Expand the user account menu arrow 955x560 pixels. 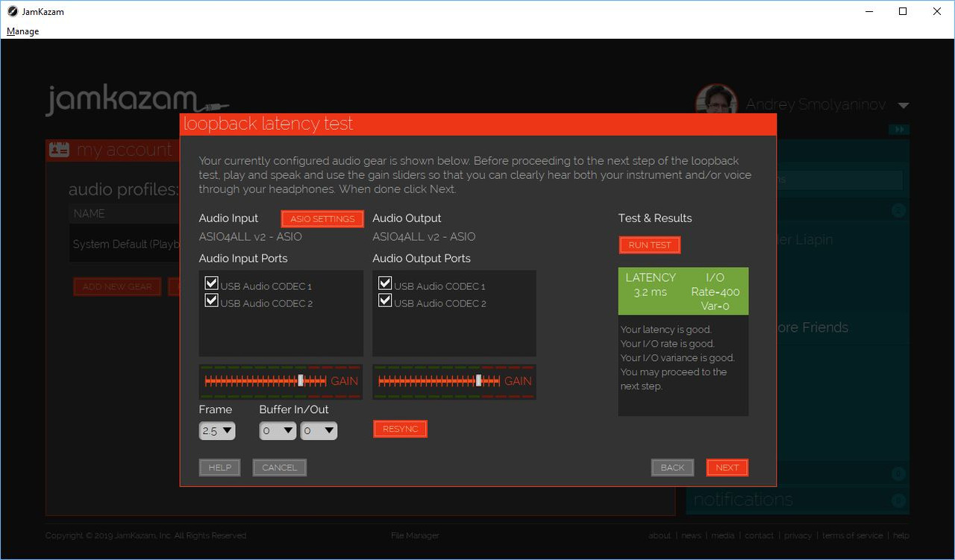904,106
